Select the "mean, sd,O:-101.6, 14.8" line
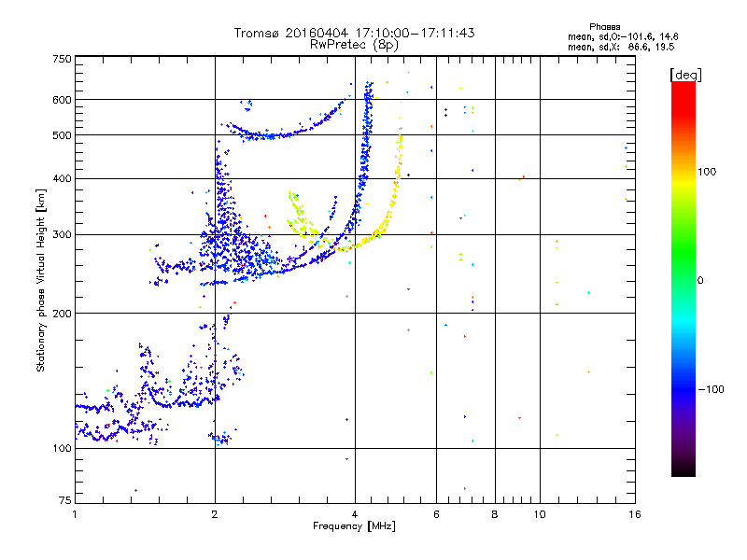747x560 pixels. tap(623, 36)
